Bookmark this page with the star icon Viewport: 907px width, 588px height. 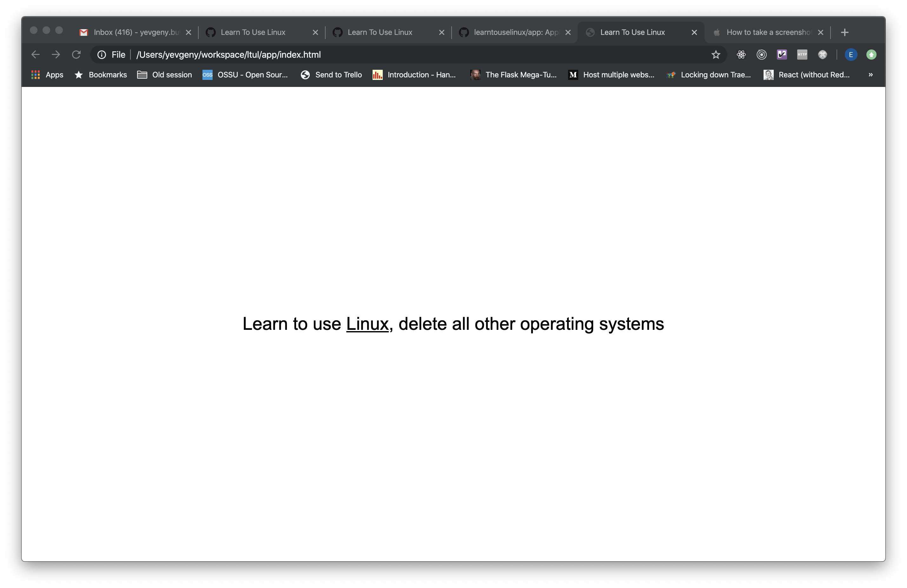click(716, 55)
